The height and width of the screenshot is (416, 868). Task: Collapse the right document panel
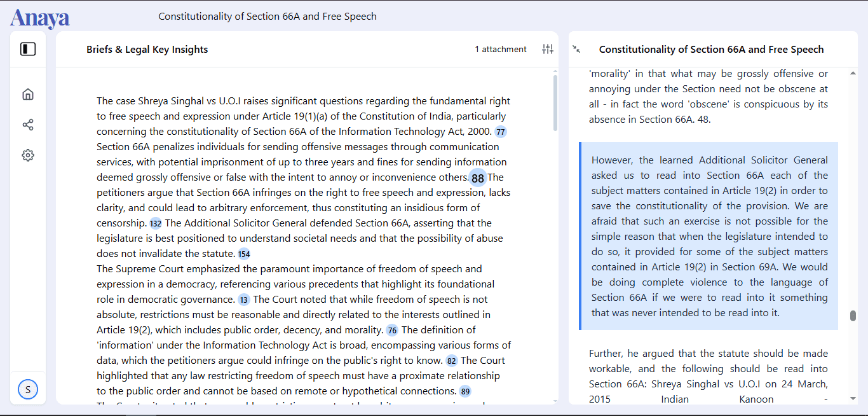tap(576, 49)
